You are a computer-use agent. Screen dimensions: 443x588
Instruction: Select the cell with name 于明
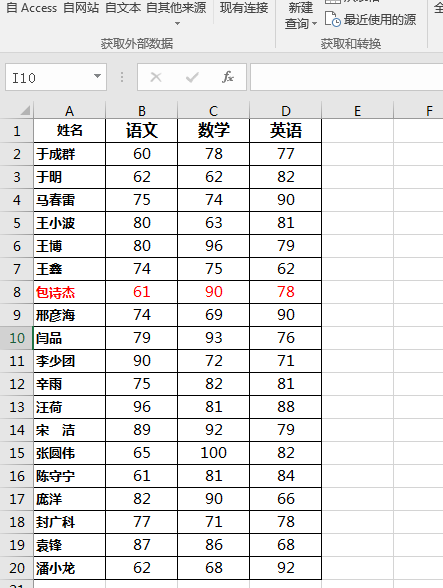click(69, 177)
